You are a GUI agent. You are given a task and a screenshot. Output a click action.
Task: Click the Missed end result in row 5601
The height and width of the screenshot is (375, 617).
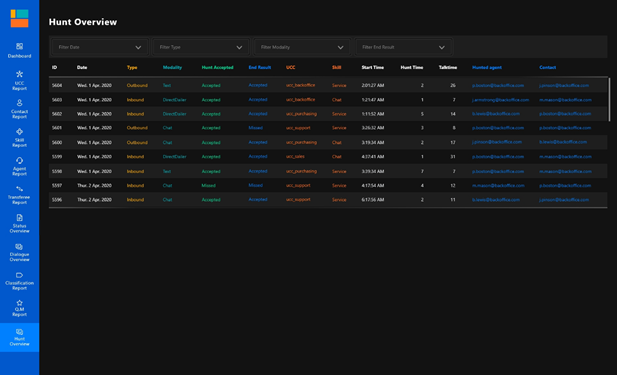point(255,128)
